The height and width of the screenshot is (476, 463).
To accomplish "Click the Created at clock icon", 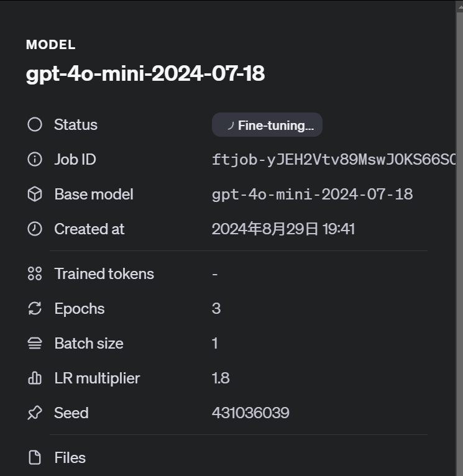I will pyautogui.click(x=35, y=229).
